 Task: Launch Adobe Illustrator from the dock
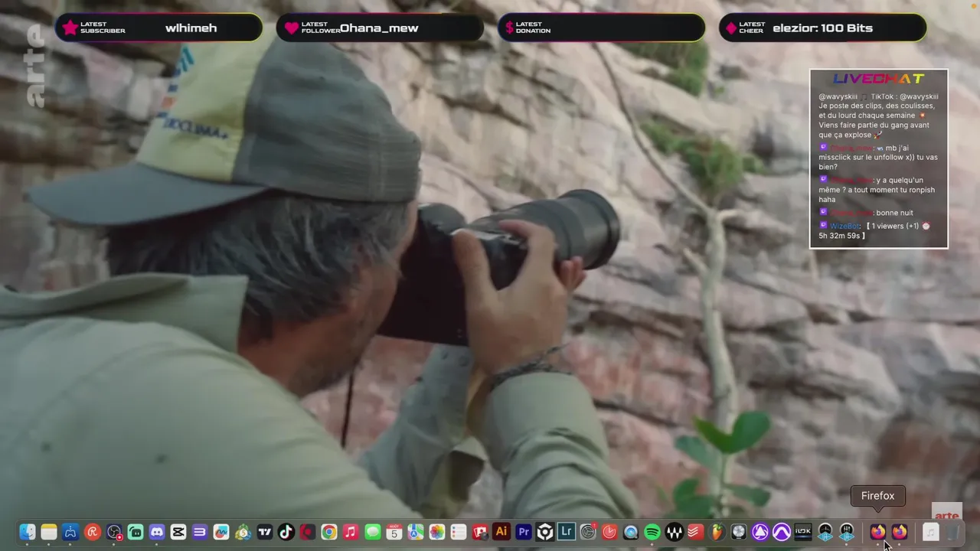(501, 532)
